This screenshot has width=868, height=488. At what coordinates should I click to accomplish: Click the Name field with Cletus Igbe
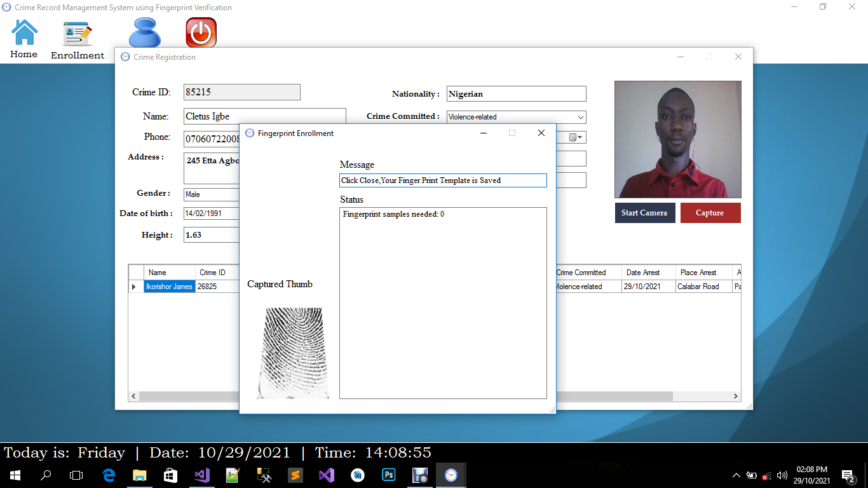[264, 116]
